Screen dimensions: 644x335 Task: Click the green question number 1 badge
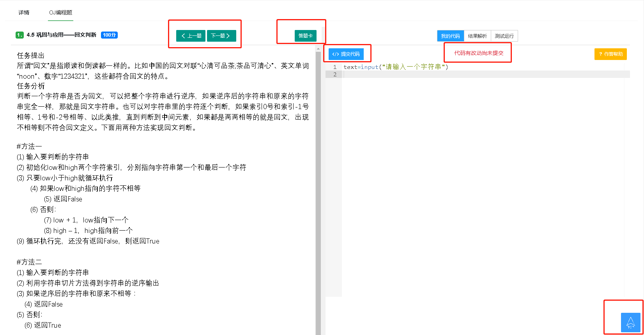click(x=19, y=35)
